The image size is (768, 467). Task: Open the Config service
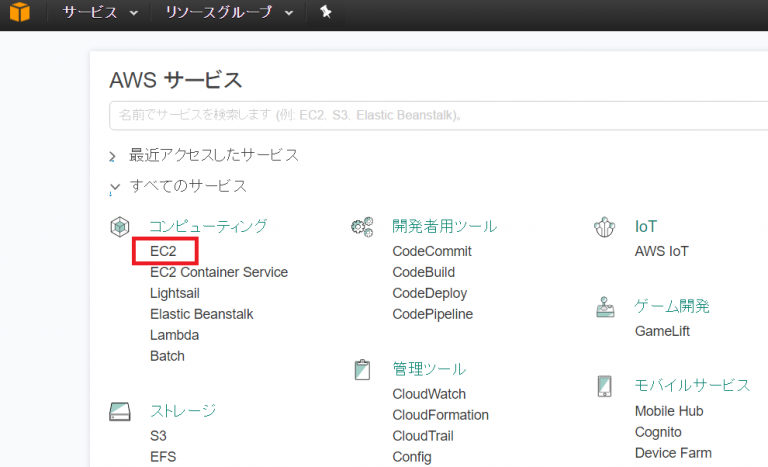(412, 457)
